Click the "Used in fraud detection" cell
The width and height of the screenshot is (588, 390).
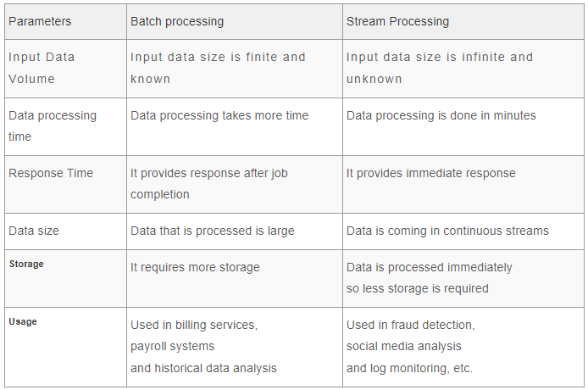[410, 325]
